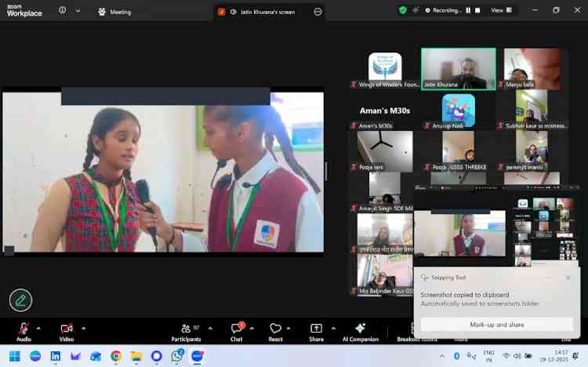Viewport: 588px width, 367px height.
Task: Open the Chat panel
Action: tap(236, 329)
